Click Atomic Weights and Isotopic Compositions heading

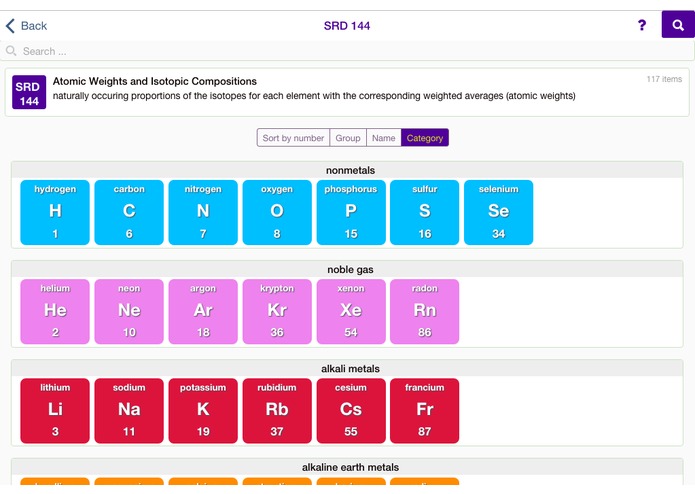(x=155, y=81)
